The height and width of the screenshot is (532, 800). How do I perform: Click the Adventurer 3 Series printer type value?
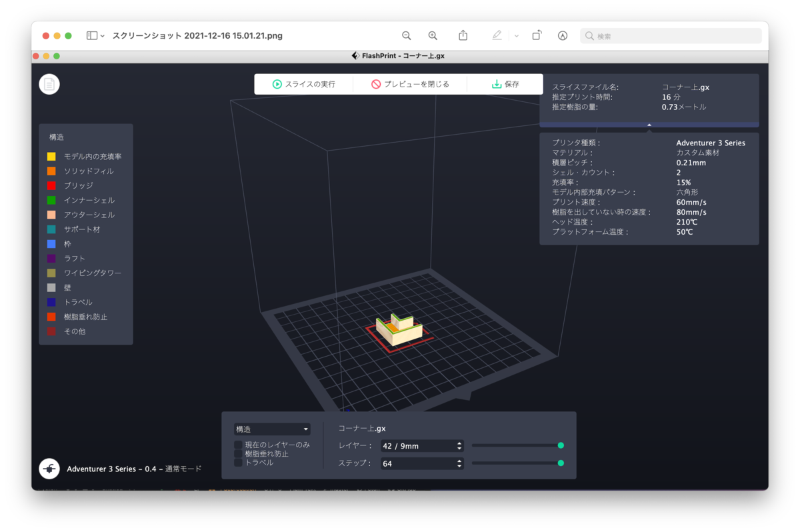pos(711,143)
